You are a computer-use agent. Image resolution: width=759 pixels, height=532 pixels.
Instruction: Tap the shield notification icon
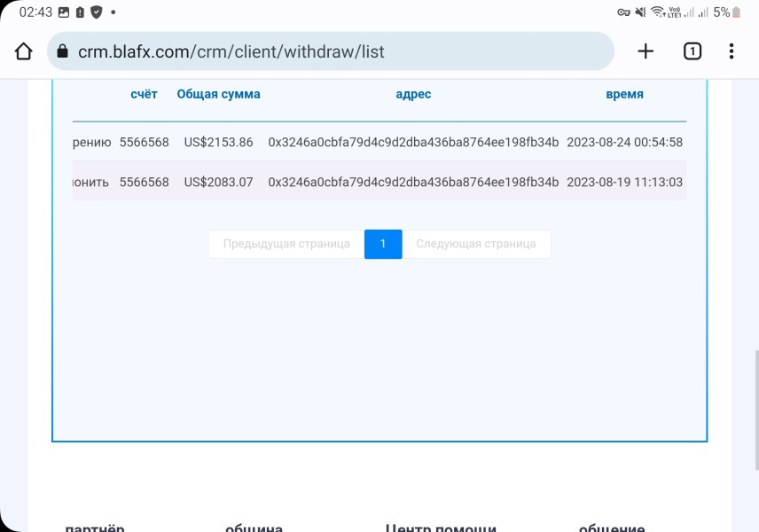(x=97, y=12)
